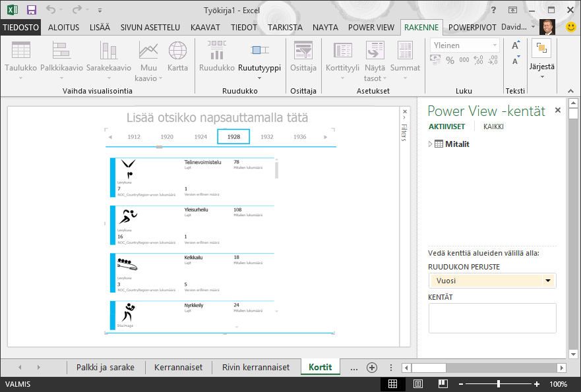Open ribbon display options
This screenshot has width=581, height=392.
click(x=512, y=11)
